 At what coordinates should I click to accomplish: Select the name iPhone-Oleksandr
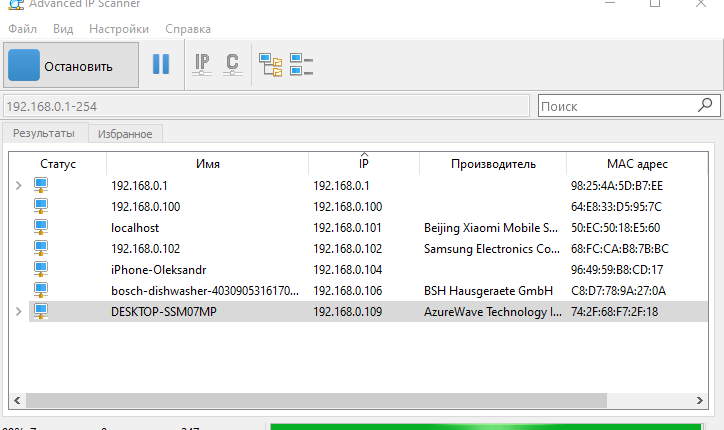pos(158,270)
